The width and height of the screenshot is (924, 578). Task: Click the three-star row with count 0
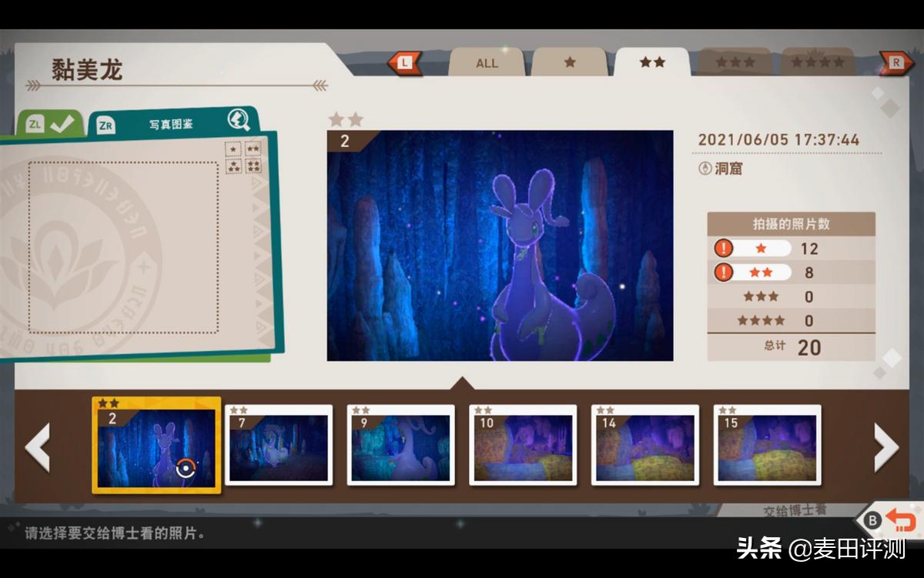(792, 296)
